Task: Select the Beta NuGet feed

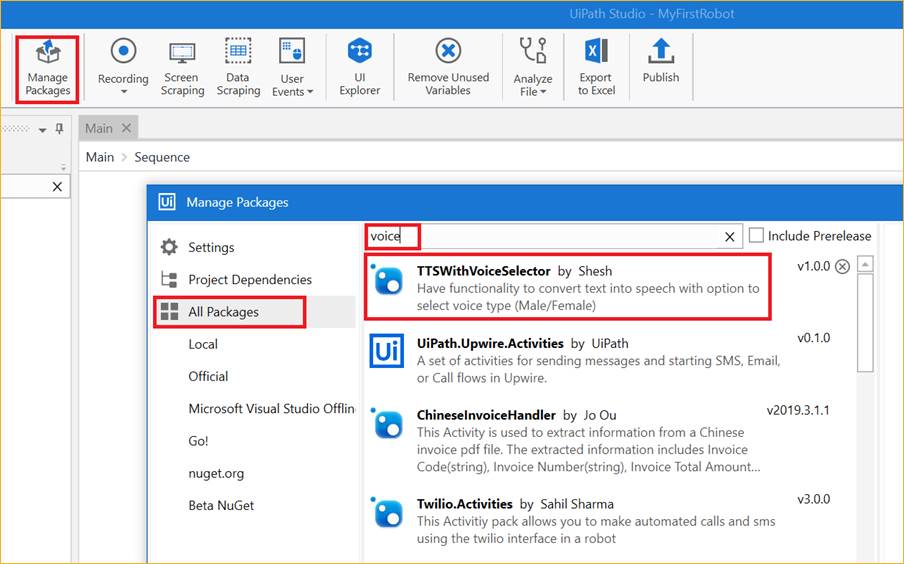Action: coord(221,506)
